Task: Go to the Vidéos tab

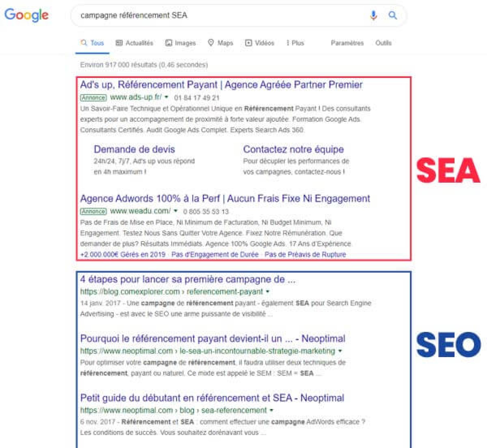Action: click(259, 43)
